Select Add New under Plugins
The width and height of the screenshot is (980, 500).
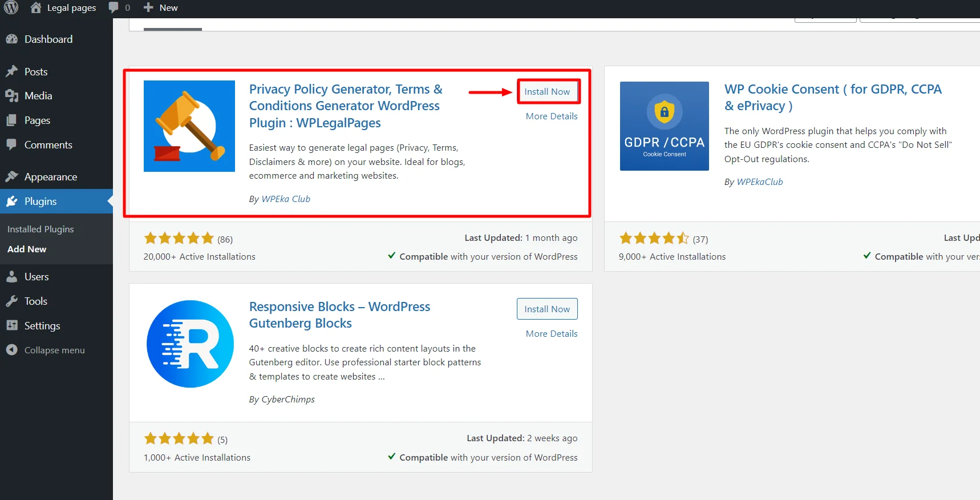click(27, 249)
